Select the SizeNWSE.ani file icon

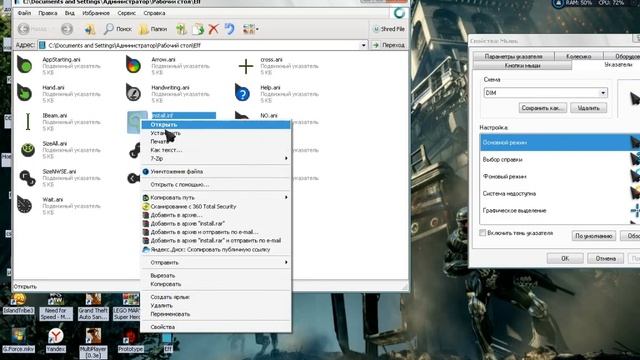[x=27, y=178]
